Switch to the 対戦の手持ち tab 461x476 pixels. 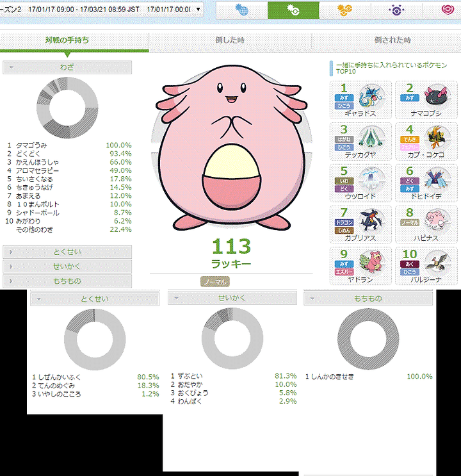[x=67, y=40]
